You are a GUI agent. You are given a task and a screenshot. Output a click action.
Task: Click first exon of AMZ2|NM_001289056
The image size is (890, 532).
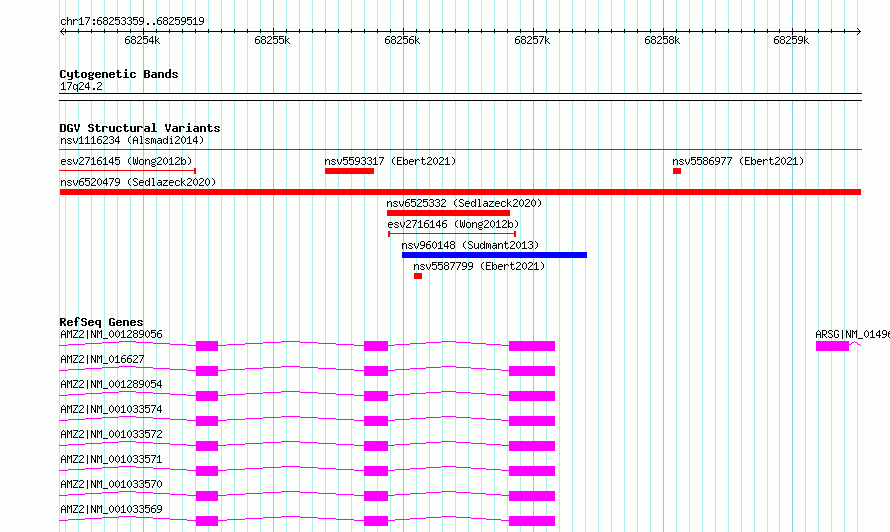(x=207, y=346)
